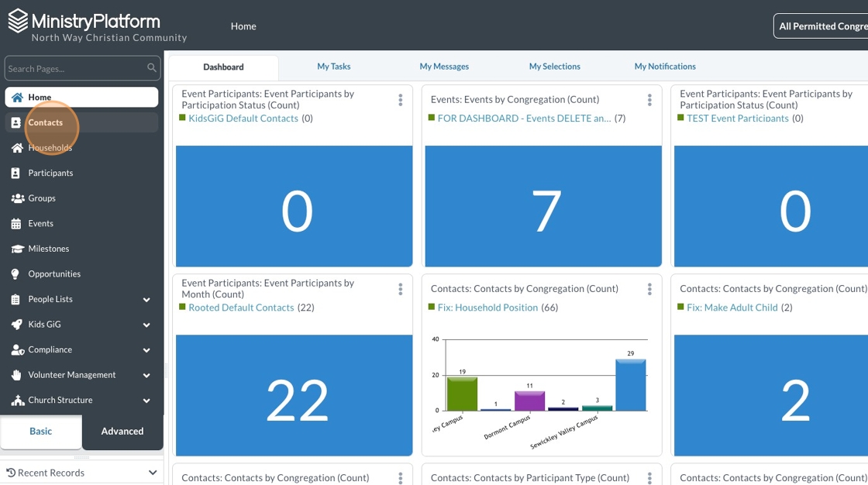Expand the Volunteer Management chevron
Image resolution: width=868 pixels, height=485 pixels.
146,376
